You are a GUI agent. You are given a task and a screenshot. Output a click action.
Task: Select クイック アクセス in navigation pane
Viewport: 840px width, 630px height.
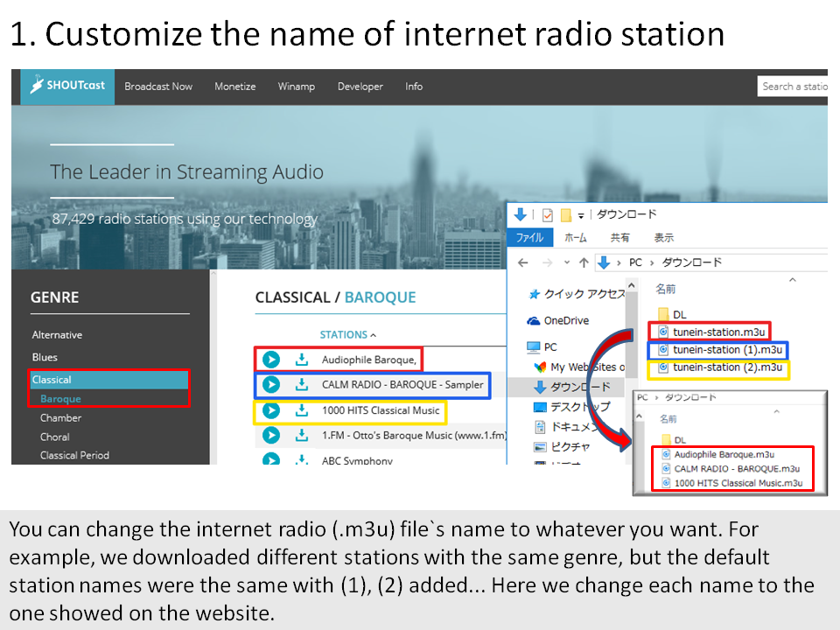(x=577, y=294)
